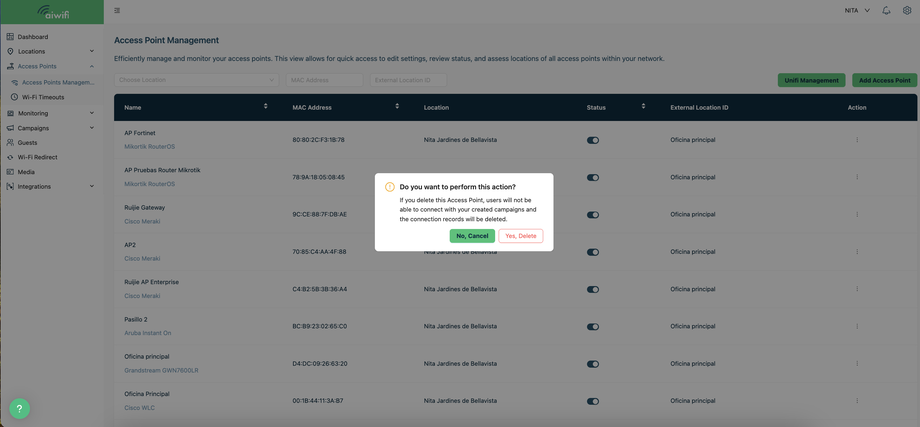The height and width of the screenshot is (427, 920).
Task: Click the Wi-Fi Redirect icon
Action: point(10,157)
